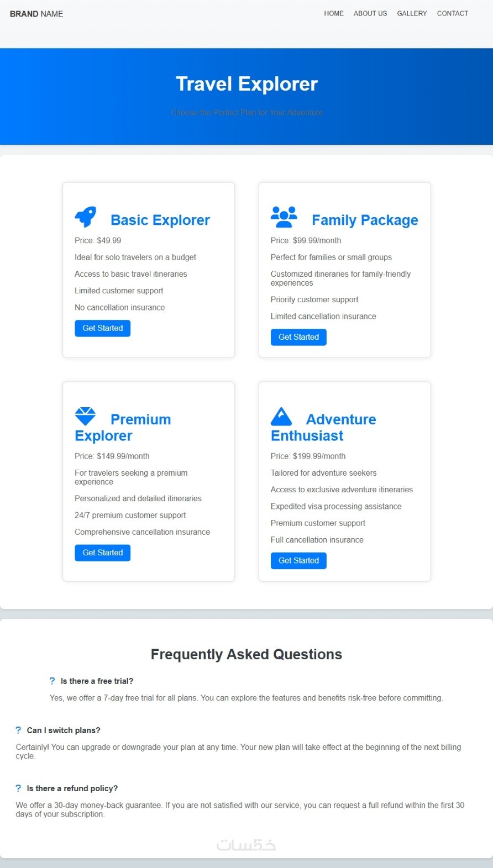The width and height of the screenshot is (493, 868).
Task: Navigate to the Contact page
Action: point(453,13)
